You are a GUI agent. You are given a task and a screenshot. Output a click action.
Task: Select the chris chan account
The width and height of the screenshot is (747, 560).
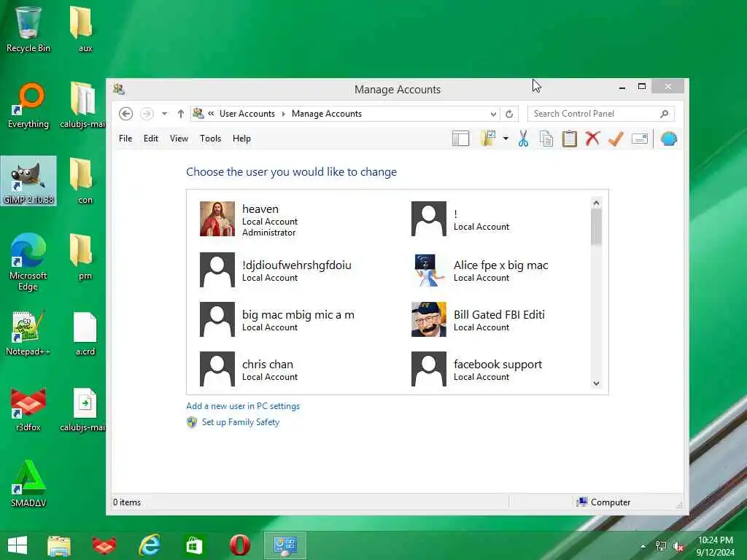coord(249,369)
